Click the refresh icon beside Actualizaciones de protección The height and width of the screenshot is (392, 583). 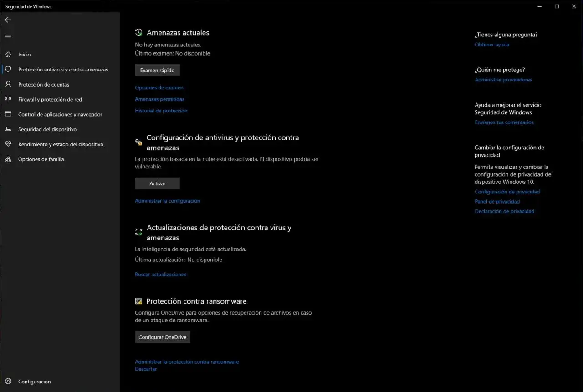pos(139,232)
